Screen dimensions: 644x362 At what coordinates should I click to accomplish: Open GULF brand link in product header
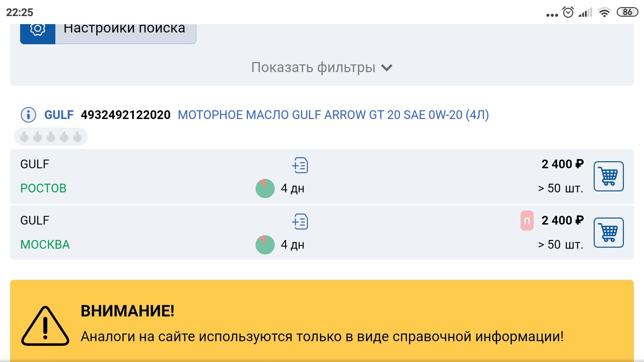(x=59, y=115)
